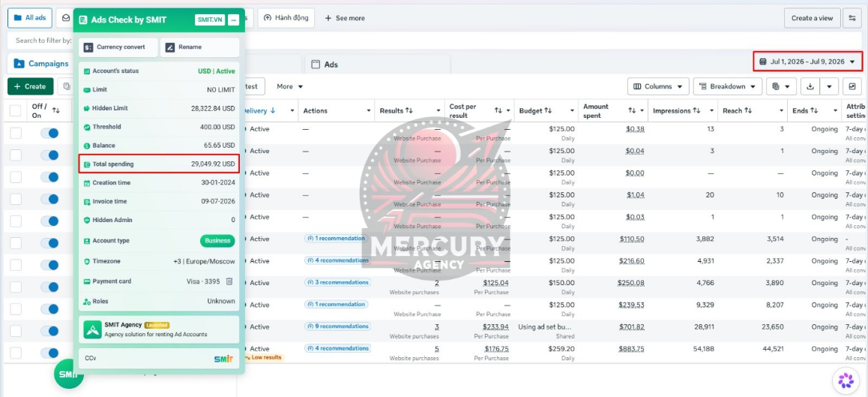Open the Columns dropdown
The height and width of the screenshot is (397, 868).
[x=658, y=86]
